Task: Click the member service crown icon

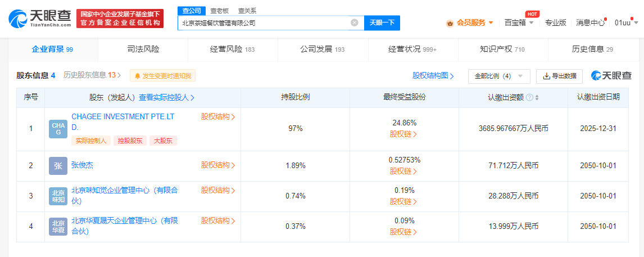Action: [x=450, y=23]
